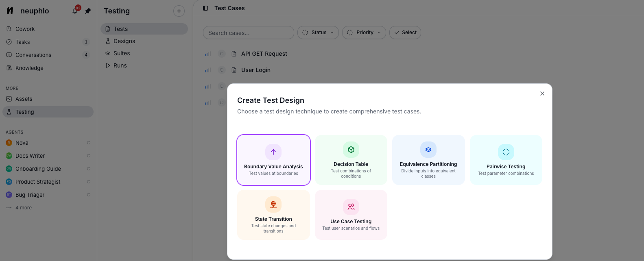Click the status circle for User Login
Screen dimensions: 644x261
[x=222, y=70]
